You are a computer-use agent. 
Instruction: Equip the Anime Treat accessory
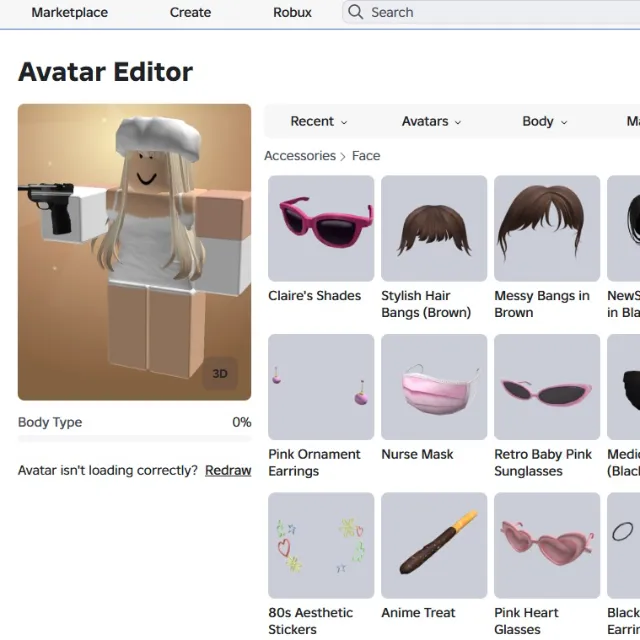point(434,545)
